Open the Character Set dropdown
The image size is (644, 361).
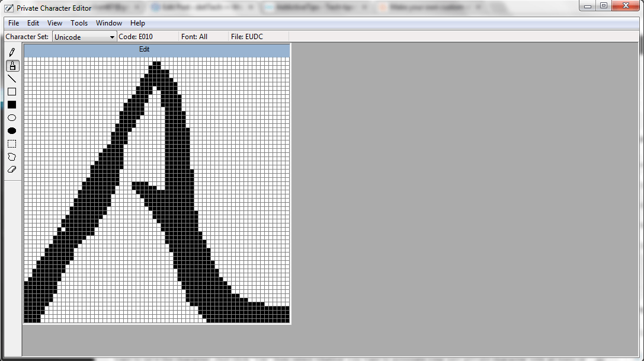point(84,37)
